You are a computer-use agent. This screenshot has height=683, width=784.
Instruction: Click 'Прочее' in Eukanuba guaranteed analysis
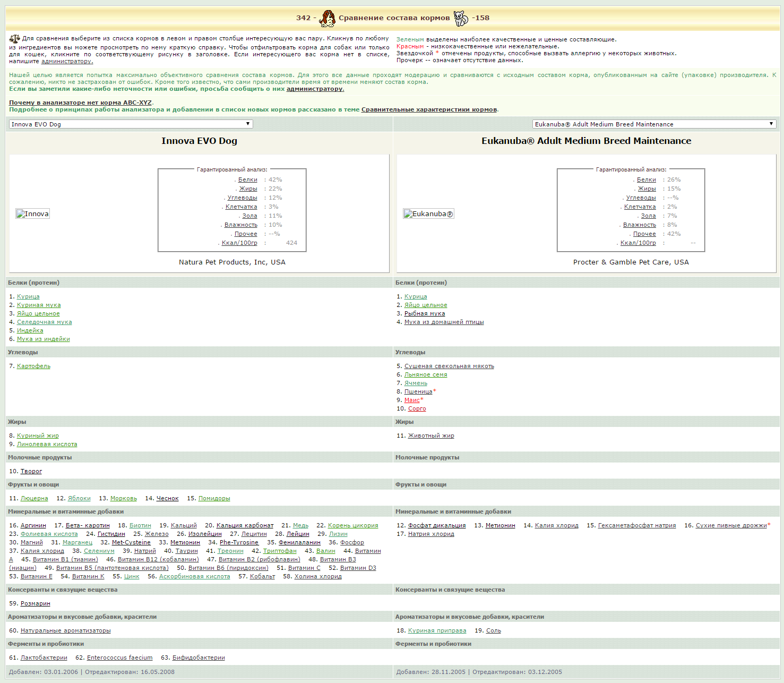[x=644, y=234]
